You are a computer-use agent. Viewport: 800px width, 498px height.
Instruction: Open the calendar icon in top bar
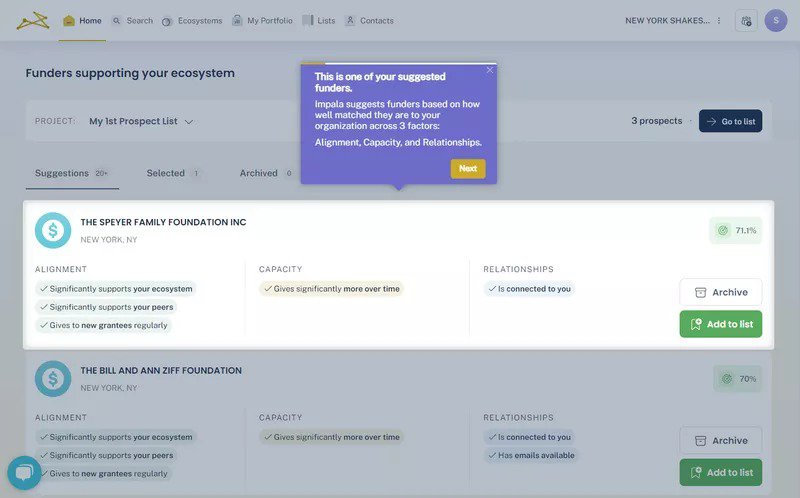(745, 21)
